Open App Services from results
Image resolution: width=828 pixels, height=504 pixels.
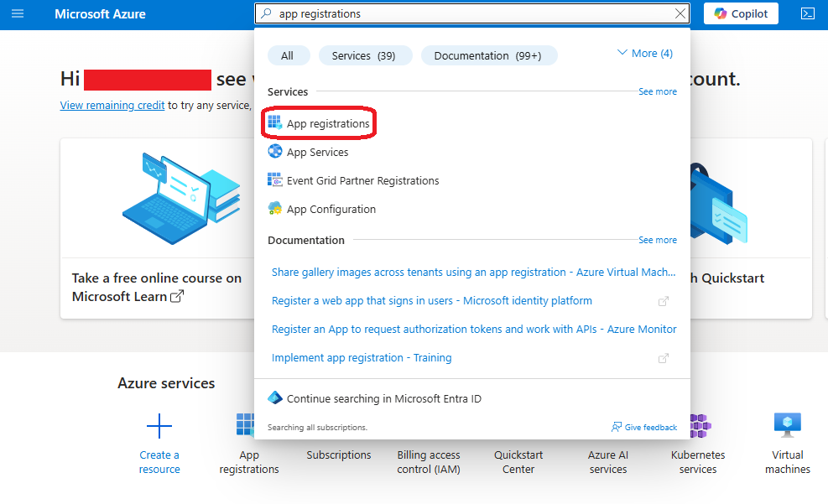click(x=317, y=153)
